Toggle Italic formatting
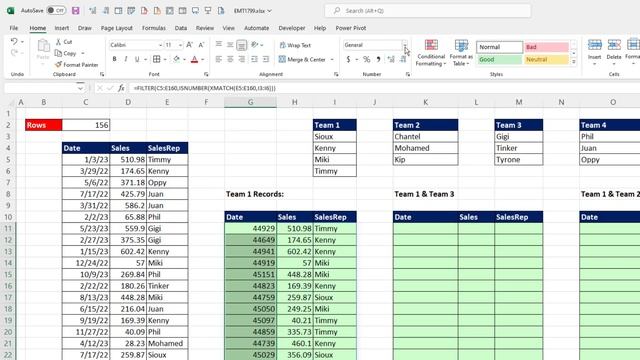 [126, 59]
